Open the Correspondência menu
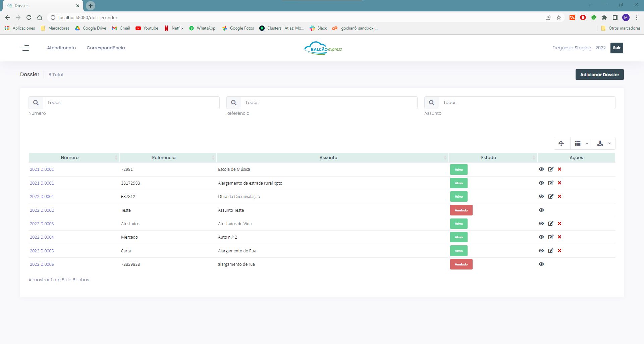 pos(106,48)
